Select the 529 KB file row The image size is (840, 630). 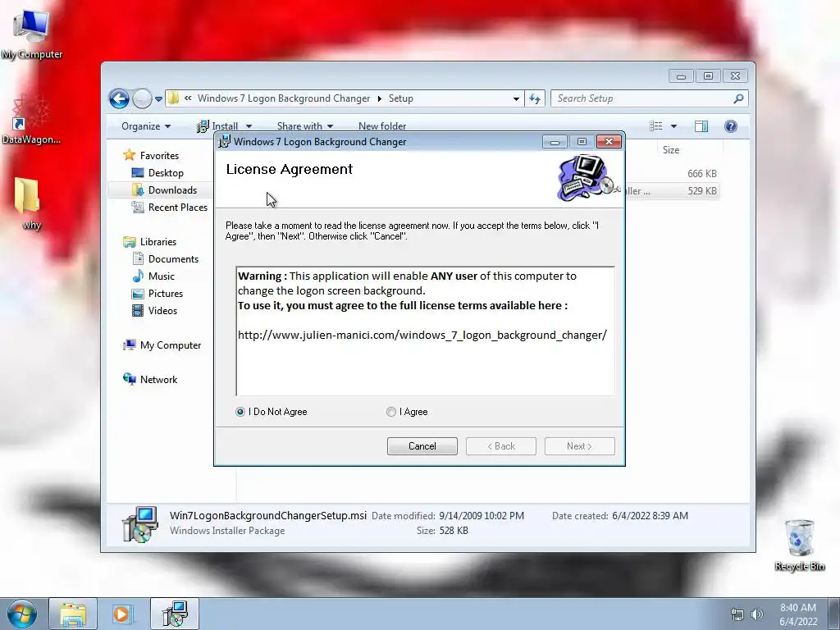point(672,190)
